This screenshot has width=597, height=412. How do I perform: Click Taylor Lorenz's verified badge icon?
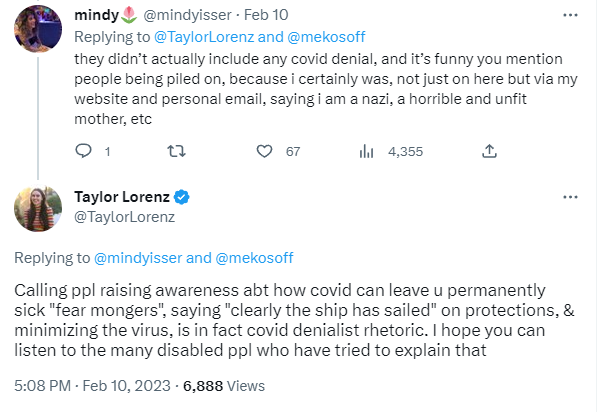pyautogui.click(x=182, y=197)
